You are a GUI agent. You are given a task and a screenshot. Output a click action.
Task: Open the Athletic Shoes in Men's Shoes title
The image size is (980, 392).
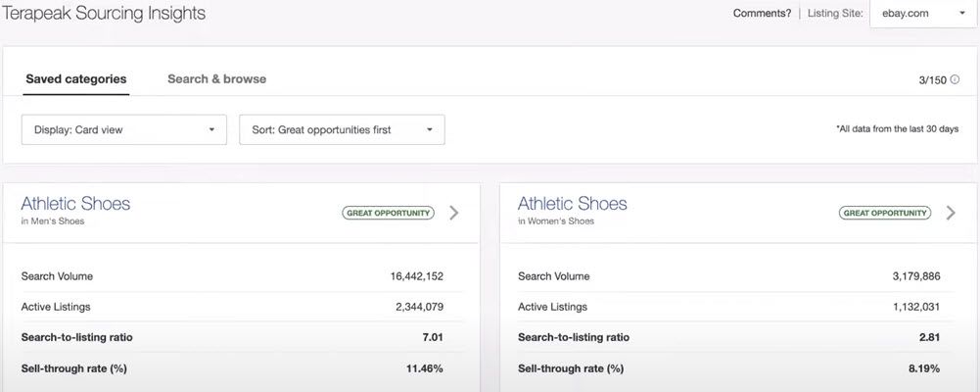coord(75,204)
